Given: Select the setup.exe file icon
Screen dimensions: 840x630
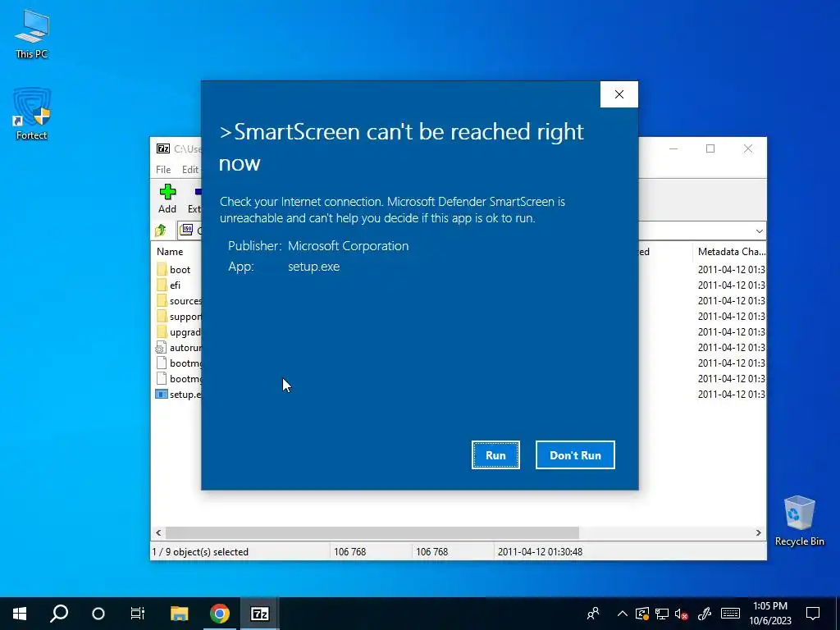Looking at the screenshot, I should tap(162, 394).
